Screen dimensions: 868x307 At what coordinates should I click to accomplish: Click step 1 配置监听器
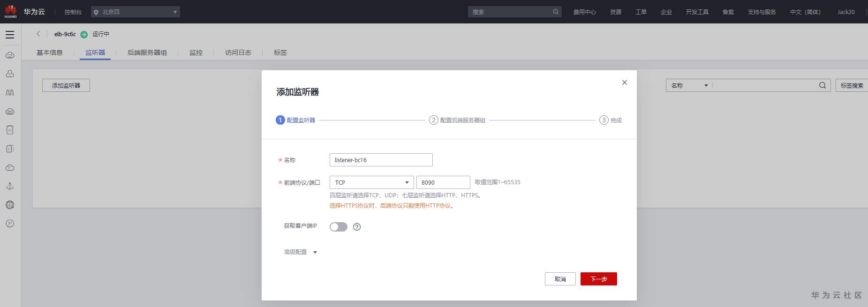[x=295, y=120]
